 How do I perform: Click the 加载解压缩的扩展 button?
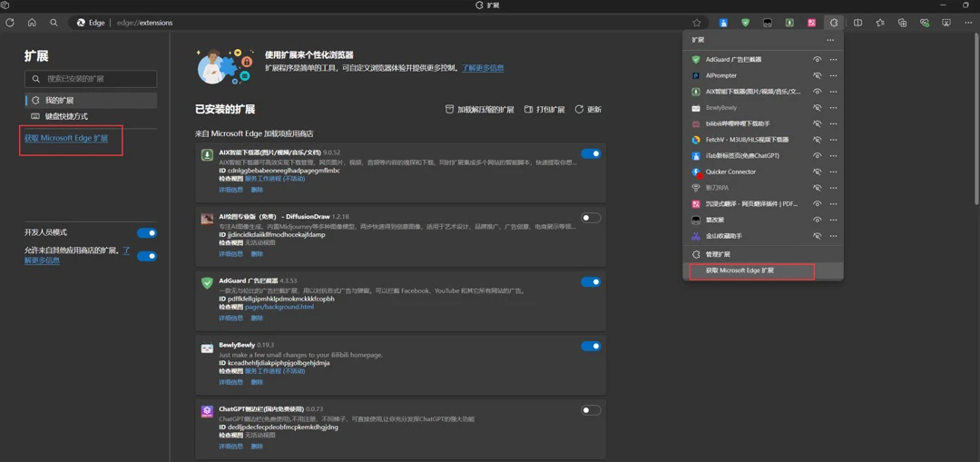[x=479, y=110]
